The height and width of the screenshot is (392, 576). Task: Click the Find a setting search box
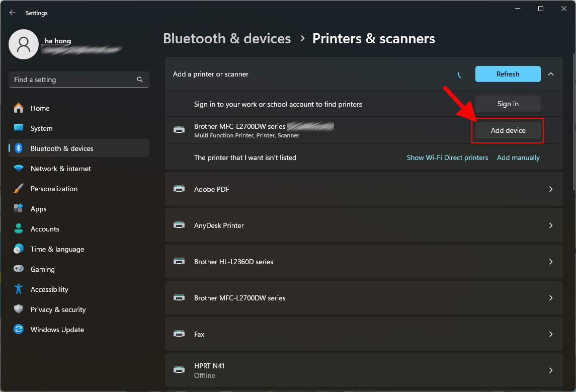click(x=73, y=80)
